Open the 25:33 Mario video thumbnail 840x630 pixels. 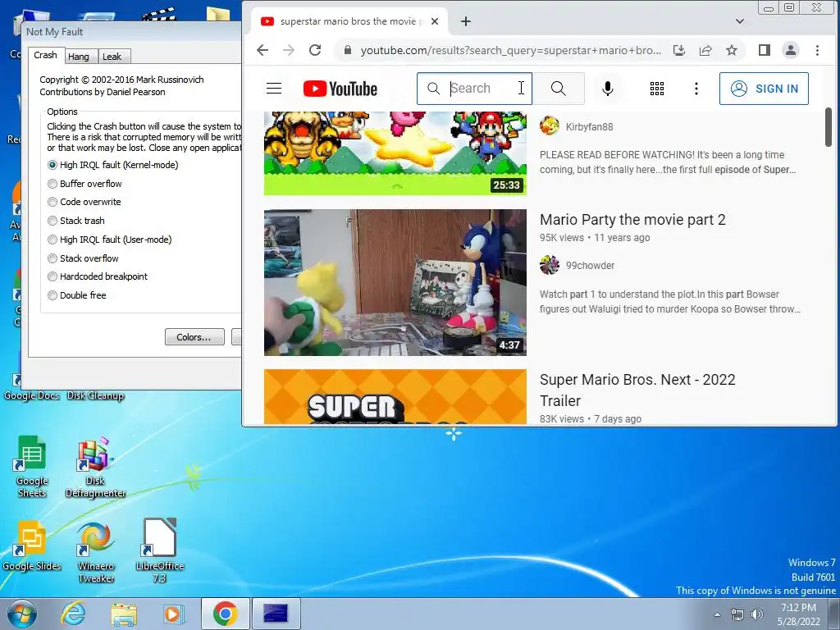[x=395, y=153]
